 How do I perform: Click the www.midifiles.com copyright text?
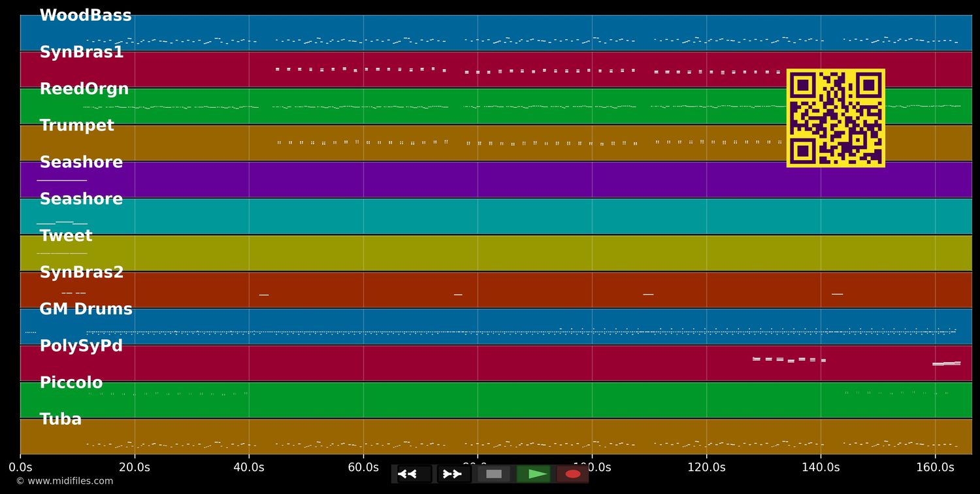pos(65,481)
